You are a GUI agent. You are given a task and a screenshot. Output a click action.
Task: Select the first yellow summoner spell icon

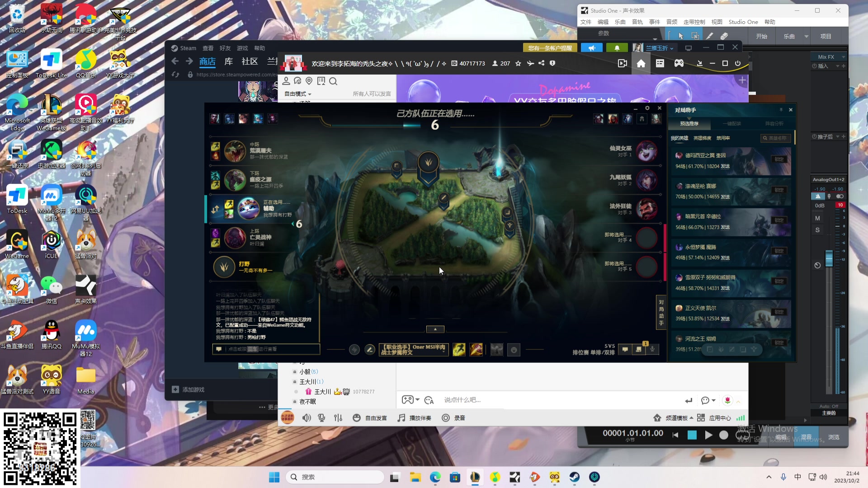coord(459,349)
